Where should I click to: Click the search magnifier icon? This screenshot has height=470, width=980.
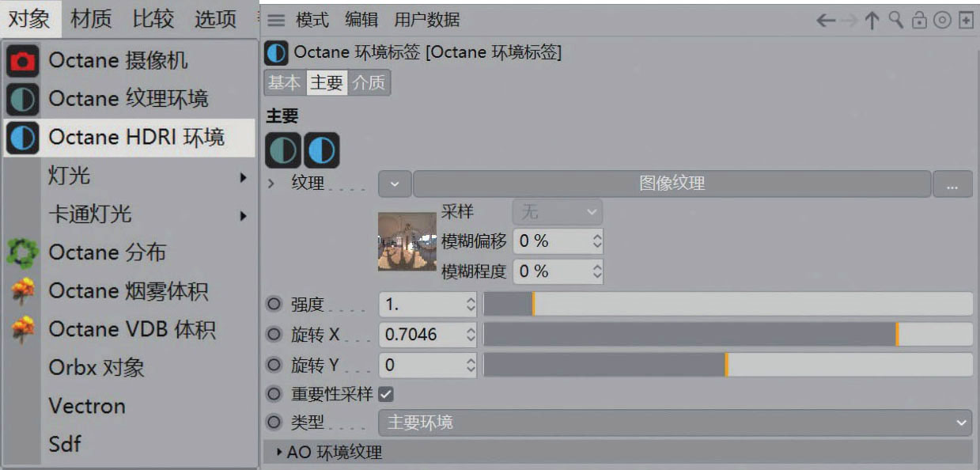(895, 20)
